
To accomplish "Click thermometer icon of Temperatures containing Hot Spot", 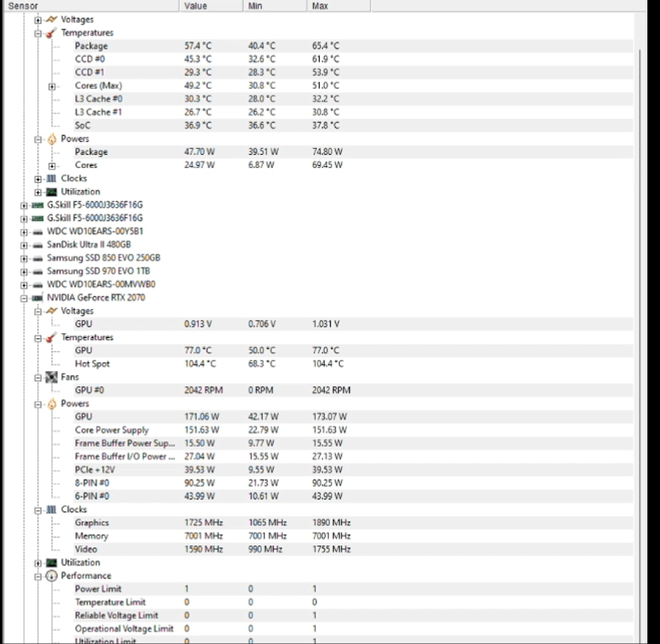I will [x=51, y=337].
